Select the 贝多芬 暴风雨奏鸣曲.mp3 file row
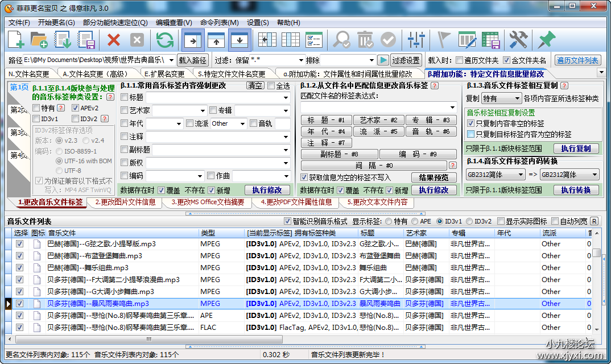The width and height of the screenshot is (611, 364). (x=98, y=304)
